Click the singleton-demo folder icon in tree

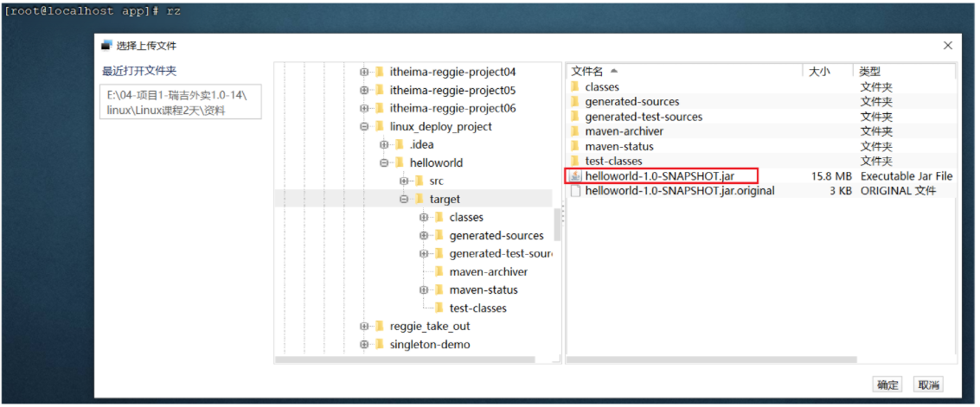pos(380,344)
